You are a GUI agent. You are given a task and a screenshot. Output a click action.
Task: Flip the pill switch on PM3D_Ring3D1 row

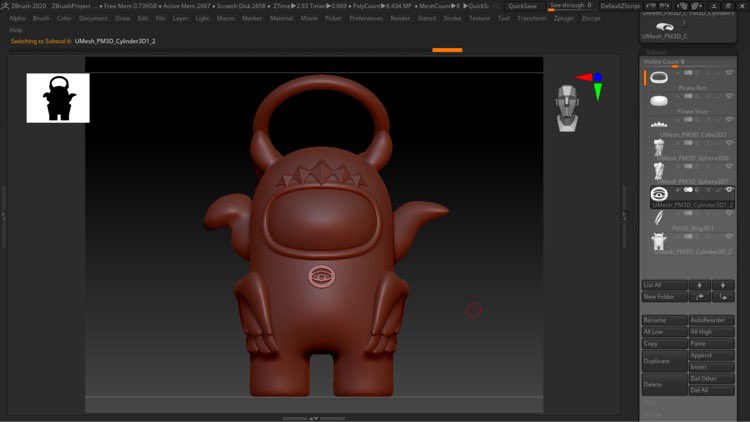pos(688,213)
